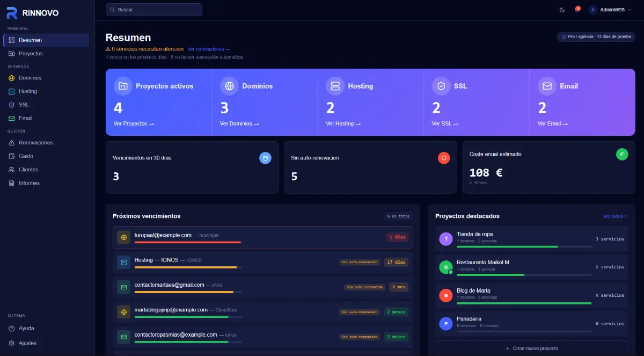Click the 5 días badge

click(398, 237)
